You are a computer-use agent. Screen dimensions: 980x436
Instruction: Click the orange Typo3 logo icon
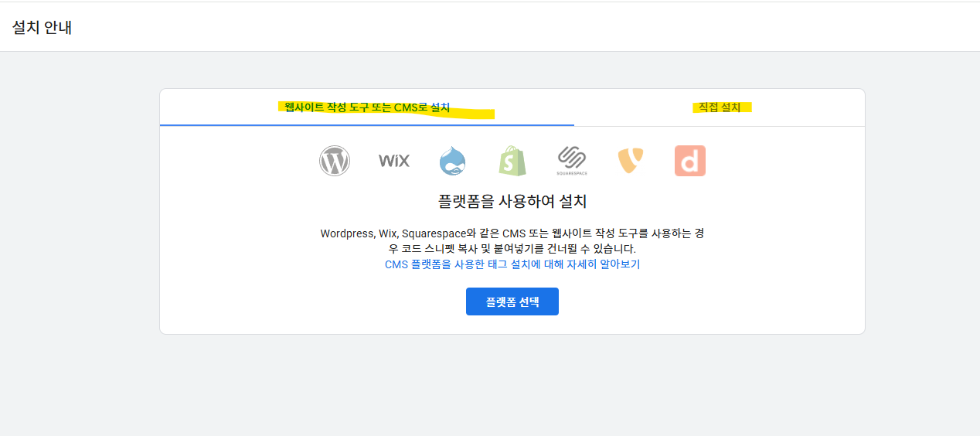pyautogui.click(x=631, y=161)
